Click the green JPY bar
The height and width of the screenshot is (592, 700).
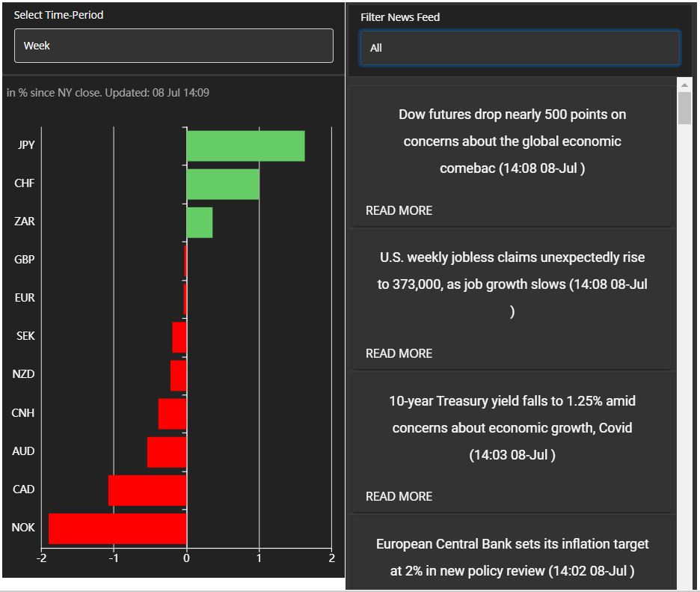[245, 146]
